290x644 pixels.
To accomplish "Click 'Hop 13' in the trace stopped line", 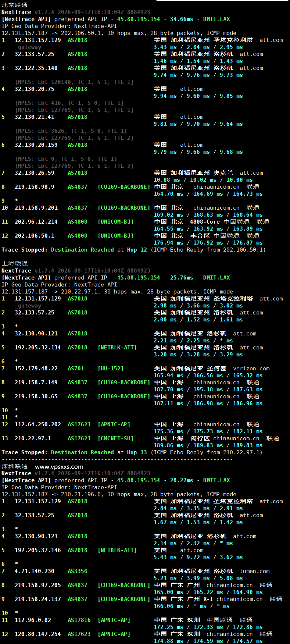I will point(137,452).
